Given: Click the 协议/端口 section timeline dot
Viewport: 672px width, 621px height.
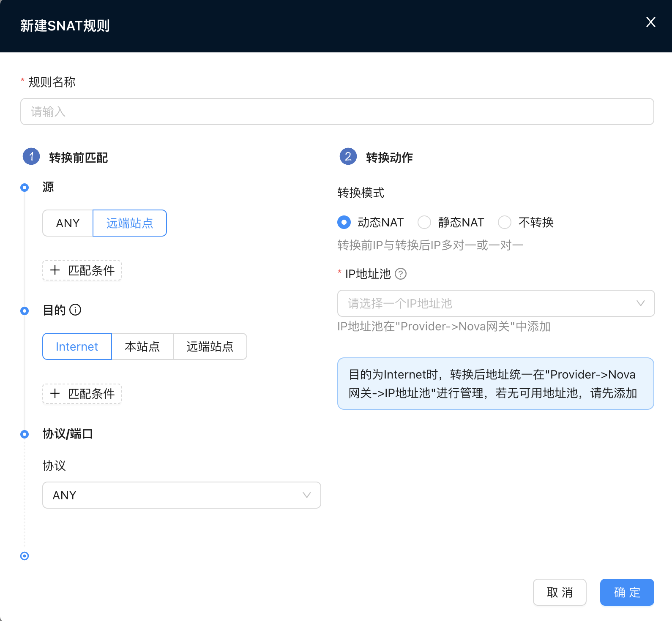Looking at the screenshot, I should point(25,434).
